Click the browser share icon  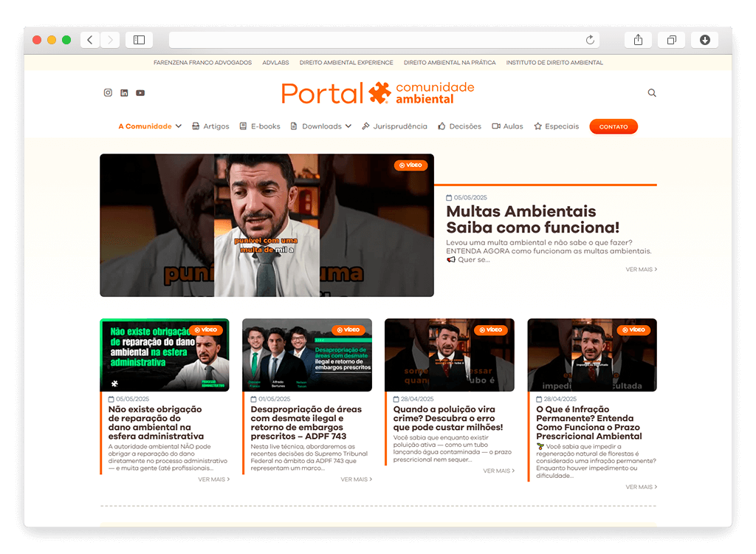[638, 40]
